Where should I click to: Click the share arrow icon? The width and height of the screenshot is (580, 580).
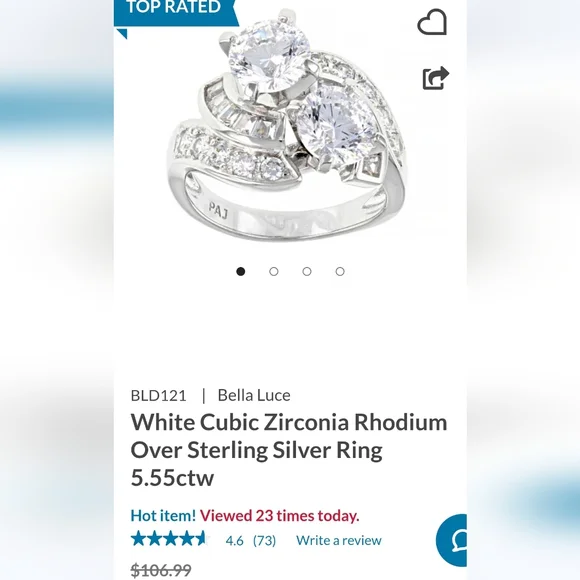(x=435, y=78)
